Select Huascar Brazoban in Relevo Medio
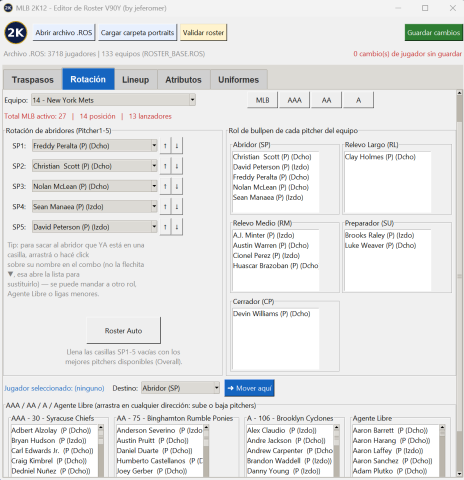The height and width of the screenshot is (480, 464). coord(275,266)
